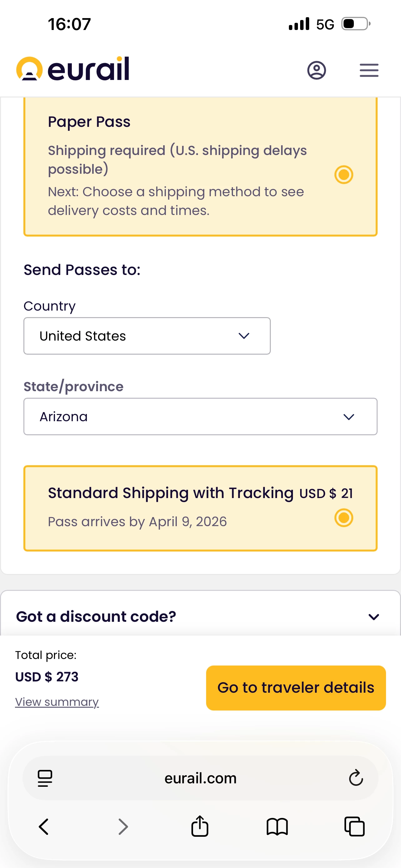The height and width of the screenshot is (868, 401).
Task: Open the View summary link
Action: point(57,702)
